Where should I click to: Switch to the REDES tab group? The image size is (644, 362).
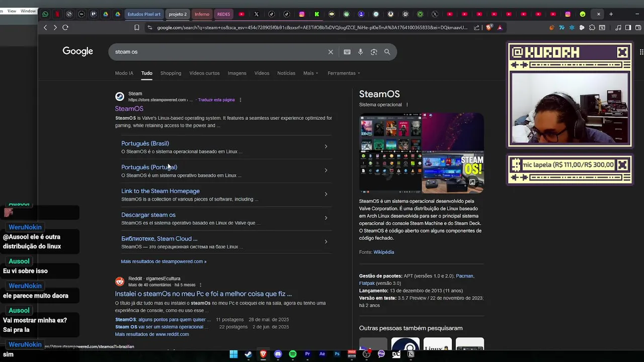coord(223,14)
